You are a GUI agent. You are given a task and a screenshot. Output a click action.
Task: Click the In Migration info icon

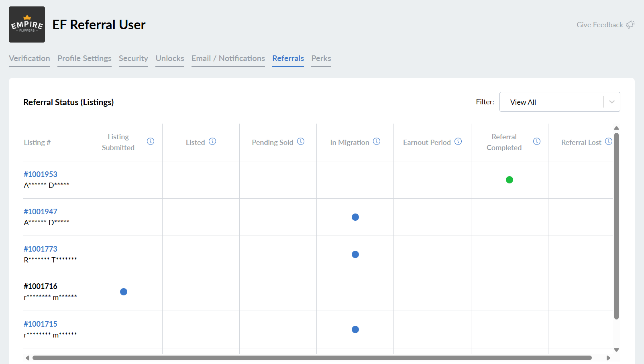[x=377, y=141]
